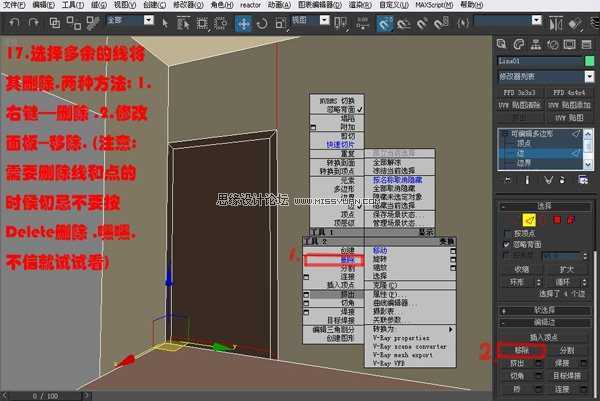Click the Use Pivot Point Center icon
The image size is (600, 401).
(x=340, y=23)
